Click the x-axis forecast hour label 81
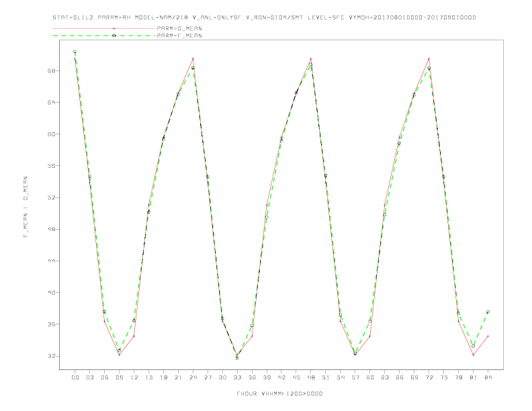The width and height of the screenshot is (532, 411). tap(474, 377)
